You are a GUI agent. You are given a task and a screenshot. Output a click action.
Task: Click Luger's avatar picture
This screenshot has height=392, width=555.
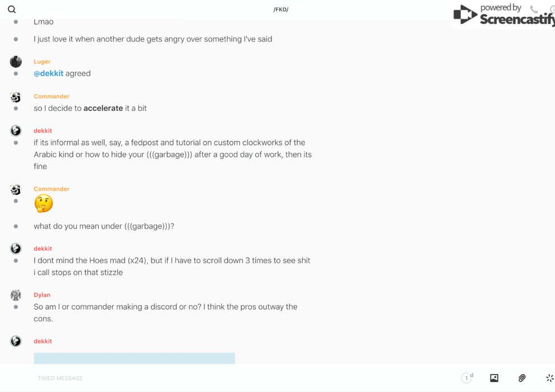(16, 62)
